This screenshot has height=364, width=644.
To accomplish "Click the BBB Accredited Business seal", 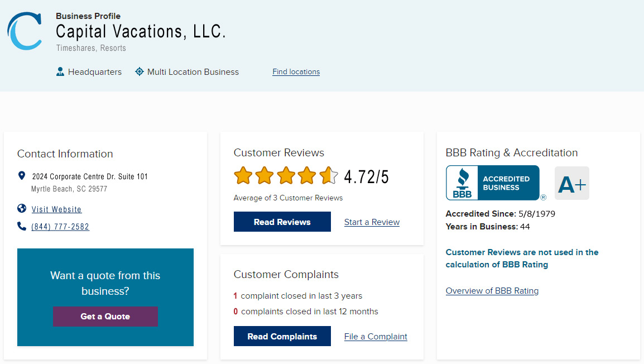I will (x=493, y=183).
